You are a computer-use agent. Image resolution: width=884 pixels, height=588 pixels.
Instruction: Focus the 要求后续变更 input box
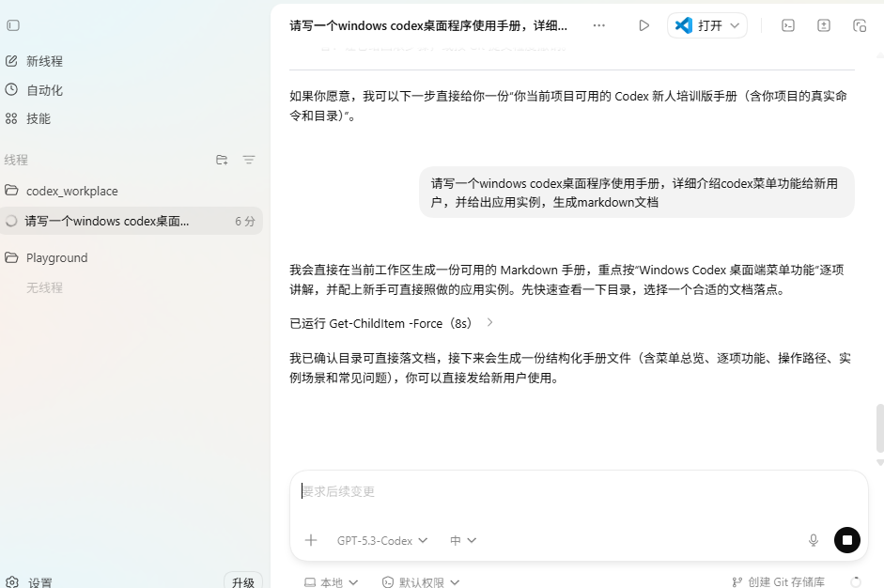pos(579,491)
